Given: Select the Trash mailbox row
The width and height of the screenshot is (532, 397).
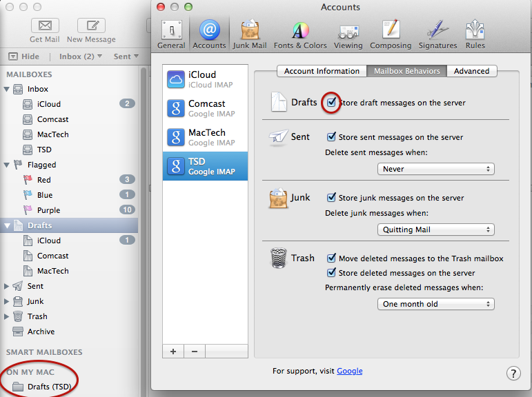Looking at the screenshot, I should coord(69,316).
